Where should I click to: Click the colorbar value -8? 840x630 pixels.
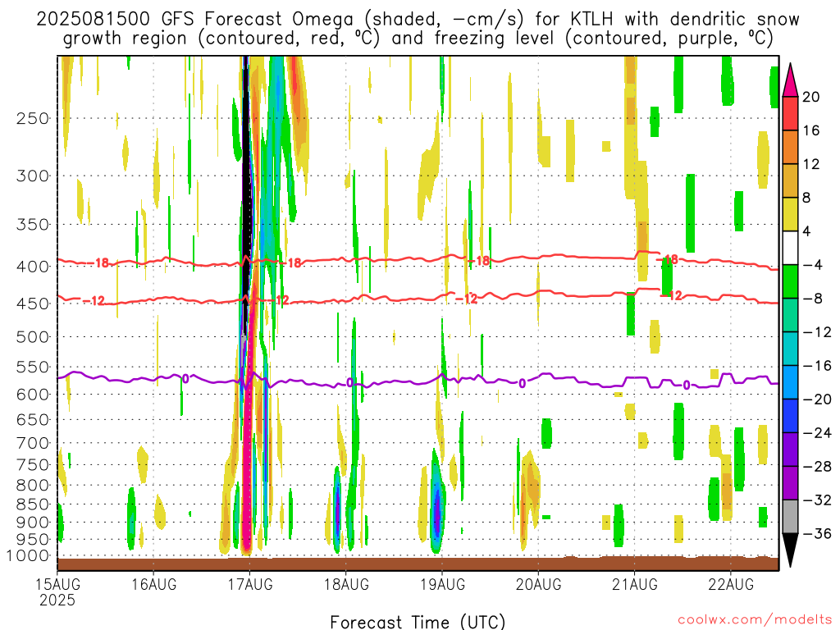812,299
